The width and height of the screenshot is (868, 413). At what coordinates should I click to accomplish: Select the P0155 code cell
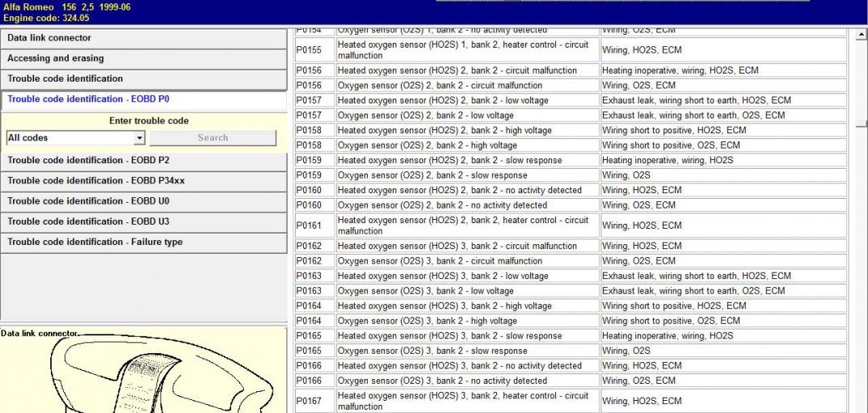(x=315, y=50)
